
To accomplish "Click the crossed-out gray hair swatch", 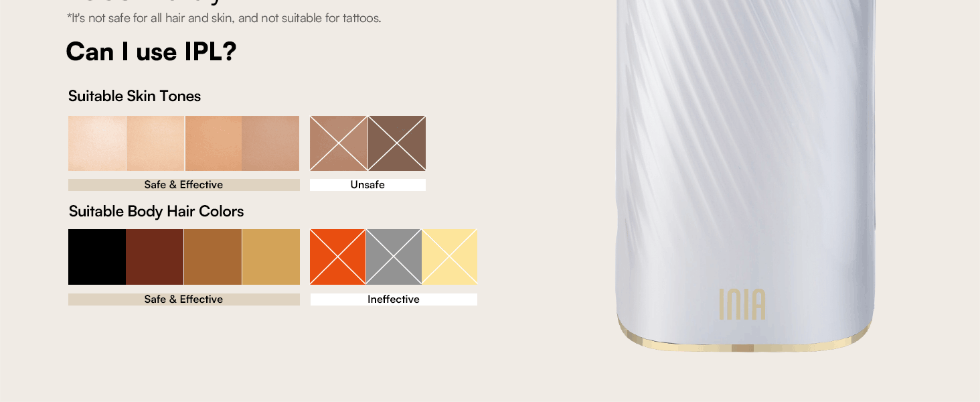I will tap(394, 257).
